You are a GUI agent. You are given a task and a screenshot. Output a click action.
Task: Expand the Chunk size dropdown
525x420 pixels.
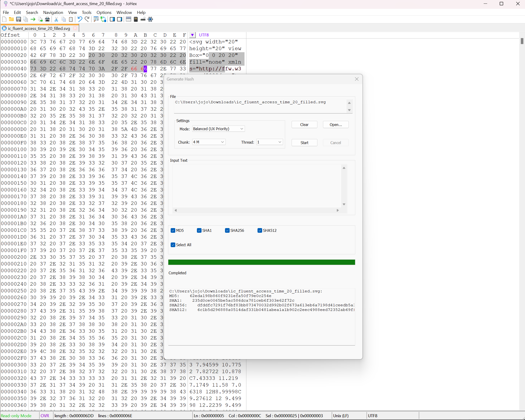[x=209, y=142]
